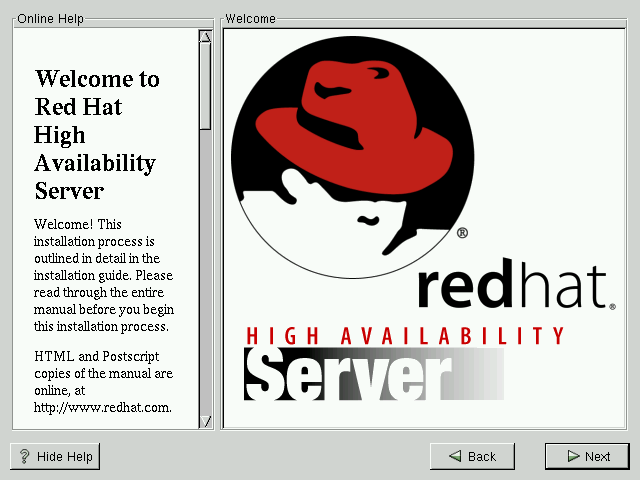The height and width of the screenshot is (480, 640).
Task: Click the 'Online Help' panel label
Action: [51, 19]
